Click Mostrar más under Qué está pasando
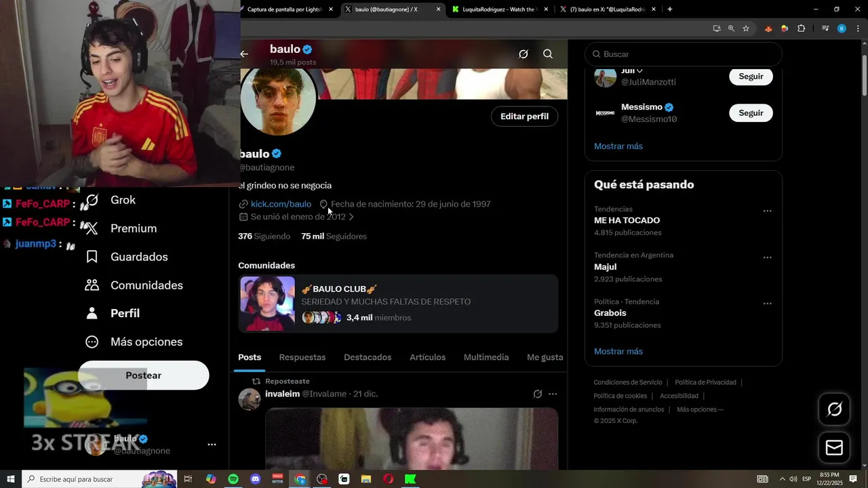 618,351
